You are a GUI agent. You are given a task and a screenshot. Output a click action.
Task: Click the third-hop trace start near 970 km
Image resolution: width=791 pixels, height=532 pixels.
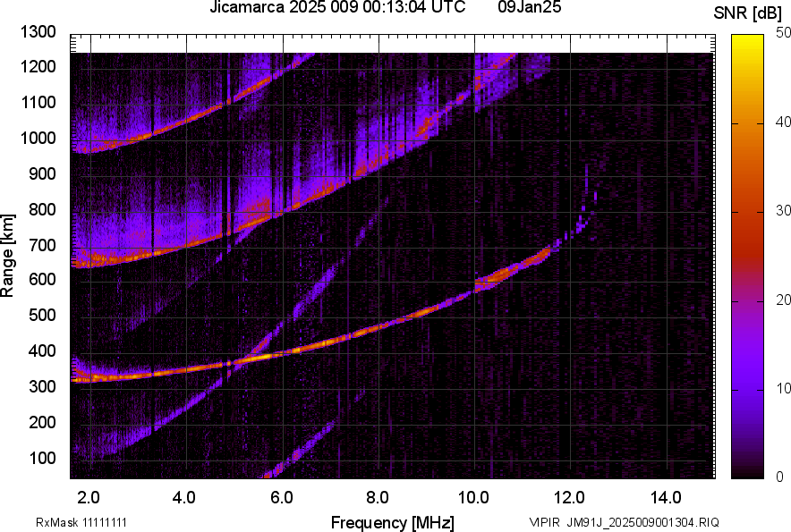click(x=85, y=148)
